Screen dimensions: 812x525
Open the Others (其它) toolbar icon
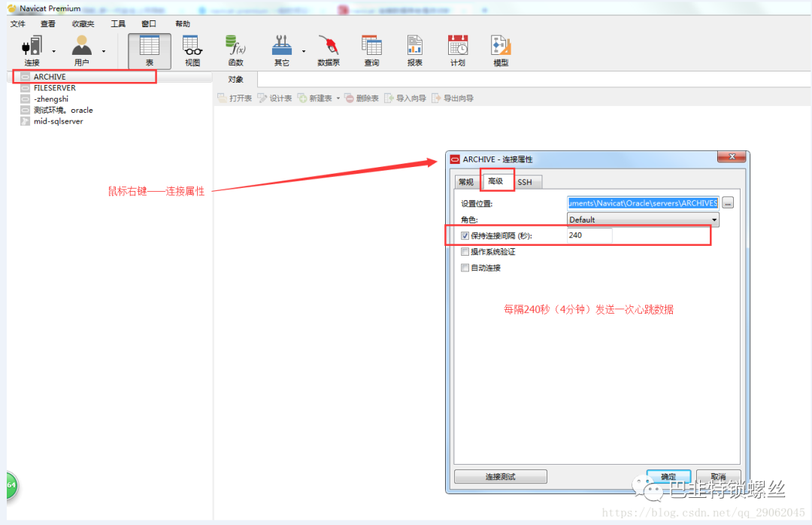(281, 51)
